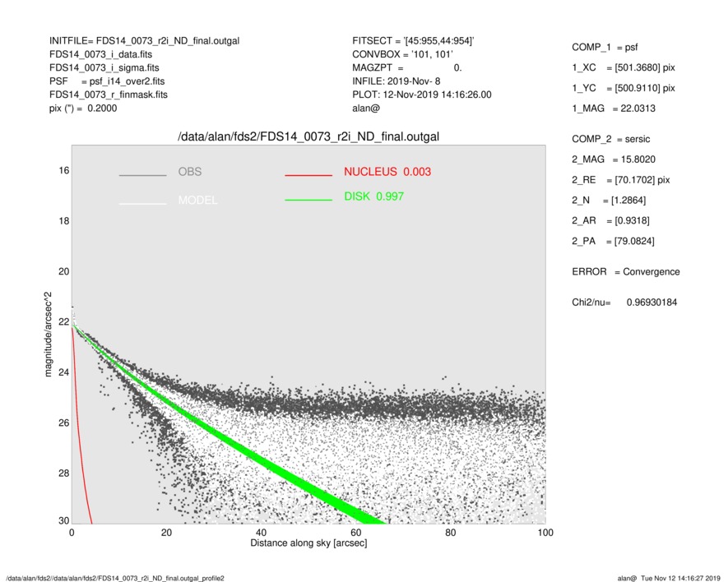Click the y-axis tick label 16
The width and height of the screenshot is (728, 582).
click(63, 171)
